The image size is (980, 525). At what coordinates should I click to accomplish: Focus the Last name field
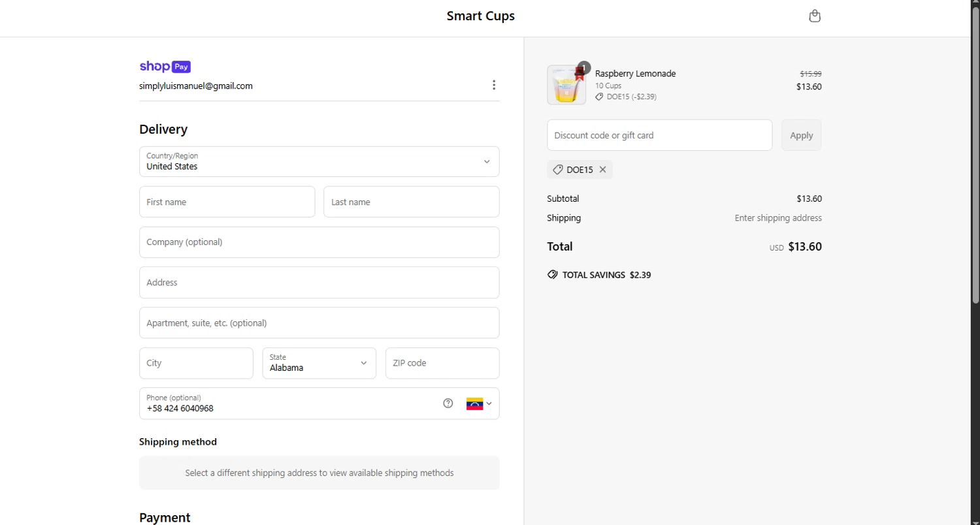(412, 202)
